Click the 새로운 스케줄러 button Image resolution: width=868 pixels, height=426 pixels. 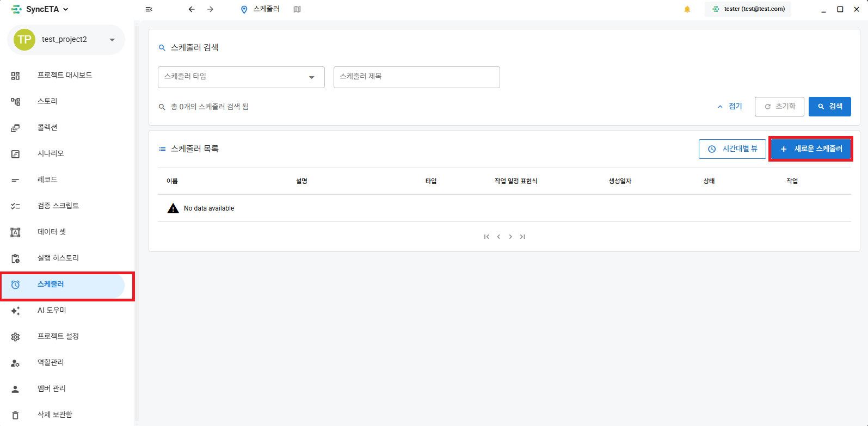(x=811, y=149)
